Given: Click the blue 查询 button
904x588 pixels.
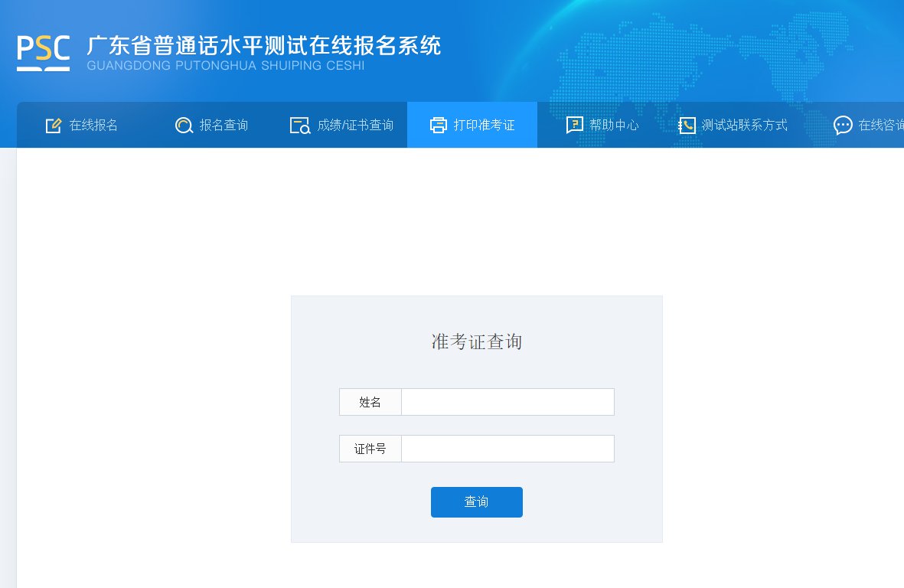Looking at the screenshot, I should pos(477,502).
